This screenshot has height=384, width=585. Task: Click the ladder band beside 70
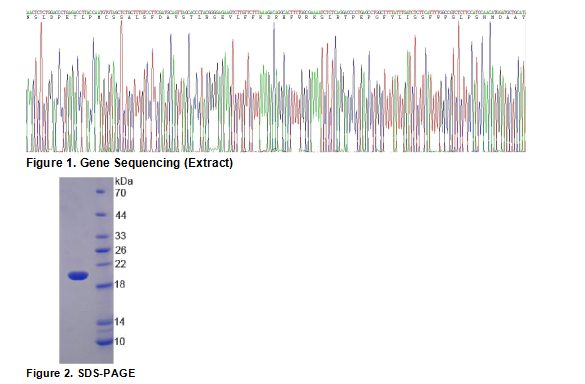100,191
